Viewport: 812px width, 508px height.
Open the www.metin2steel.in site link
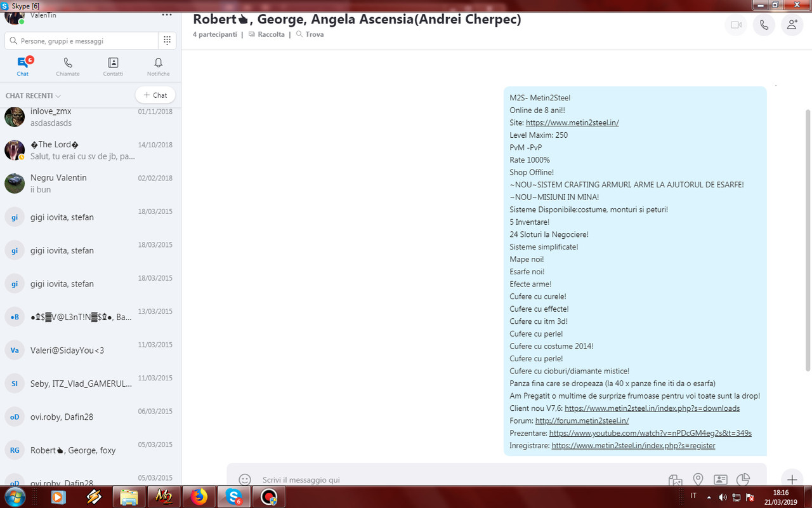tap(572, 123)
